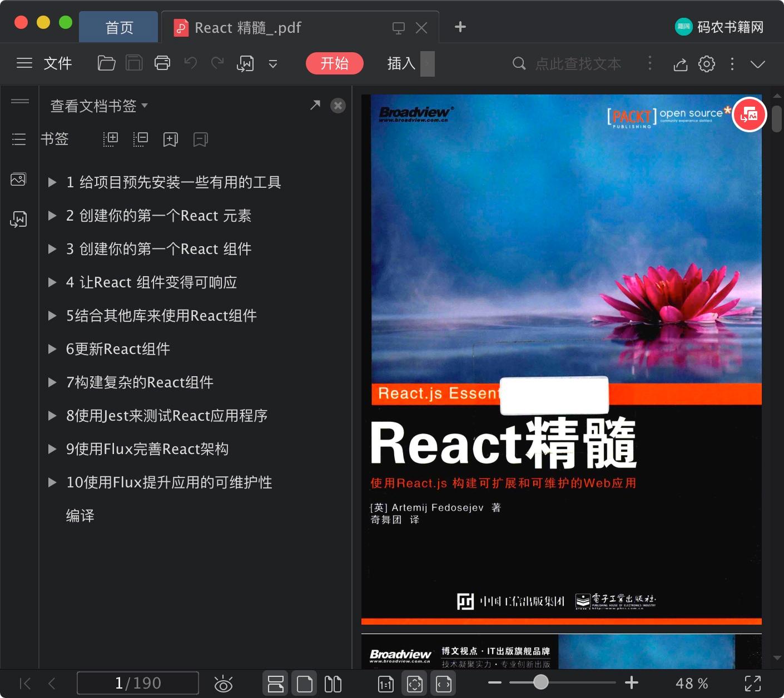
Task: Click the add bookmark icon
Action: (171, 139)
